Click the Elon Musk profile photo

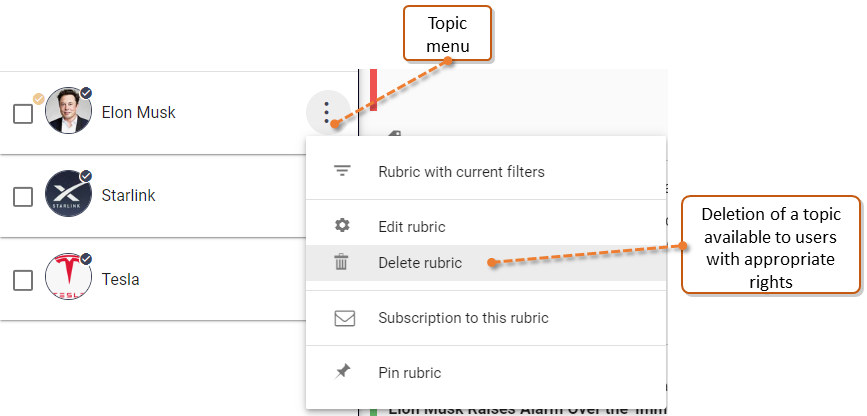68,111
